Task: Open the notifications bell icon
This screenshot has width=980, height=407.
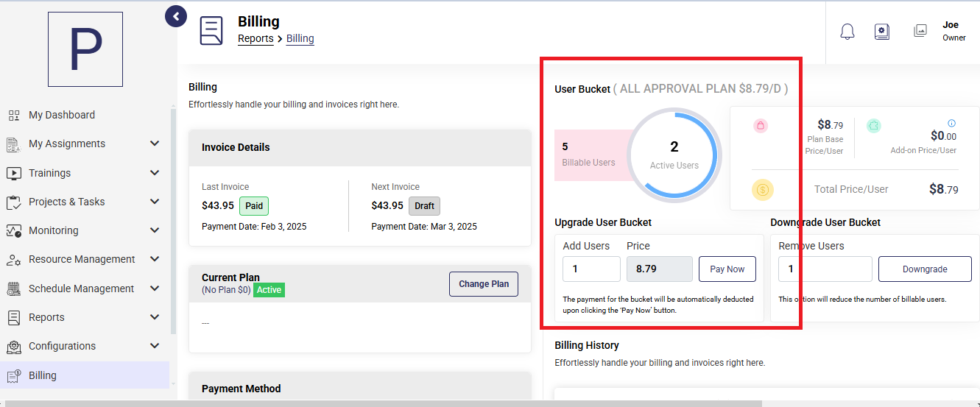Action: (x=847, y=31)
